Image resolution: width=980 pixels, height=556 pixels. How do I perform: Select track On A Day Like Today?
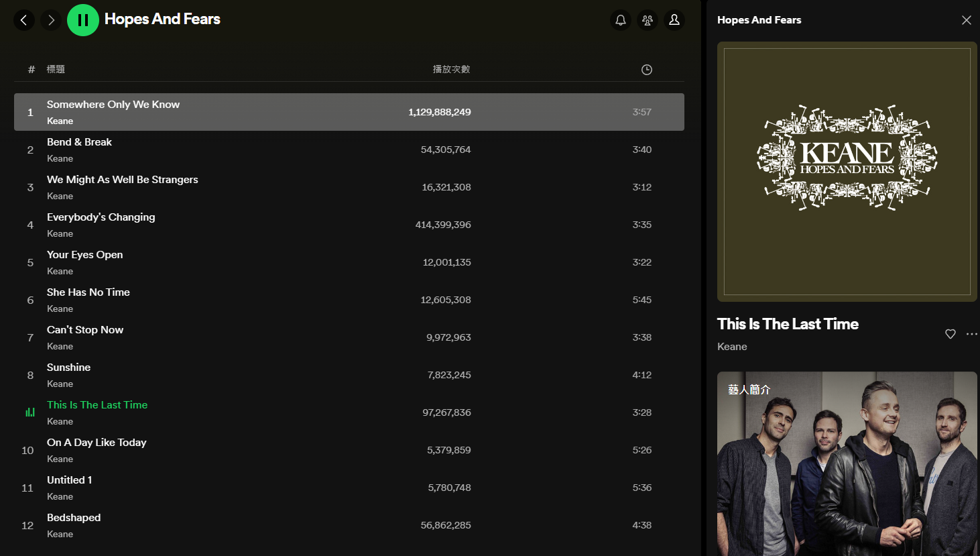pyautogui.click(x=97, y=443)
